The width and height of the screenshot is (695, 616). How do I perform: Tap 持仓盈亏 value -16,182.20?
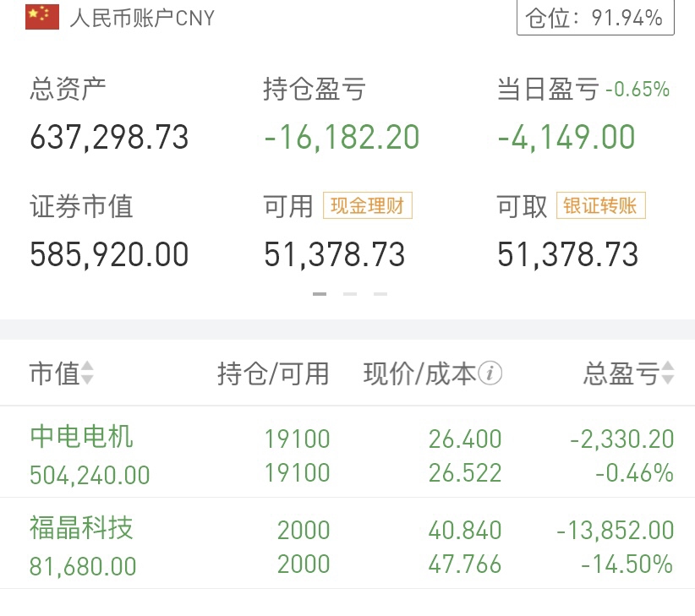[342, 137]
